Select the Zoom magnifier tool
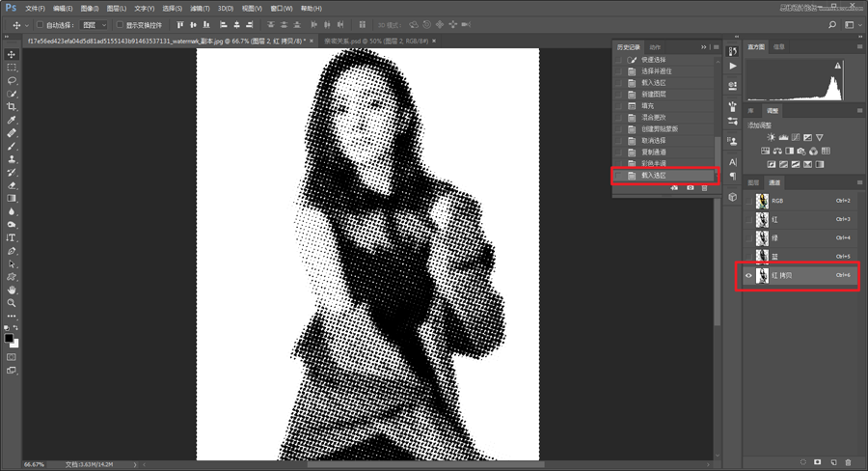Viewport: 868px width, 471px height. 12,303
